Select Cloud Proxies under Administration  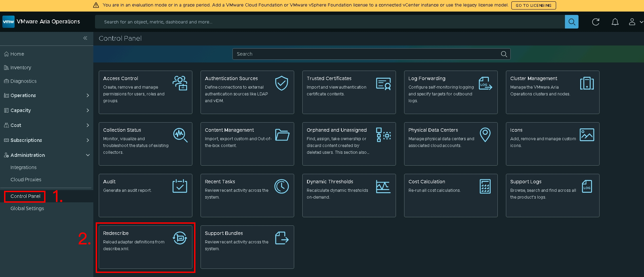coord(26,180)
